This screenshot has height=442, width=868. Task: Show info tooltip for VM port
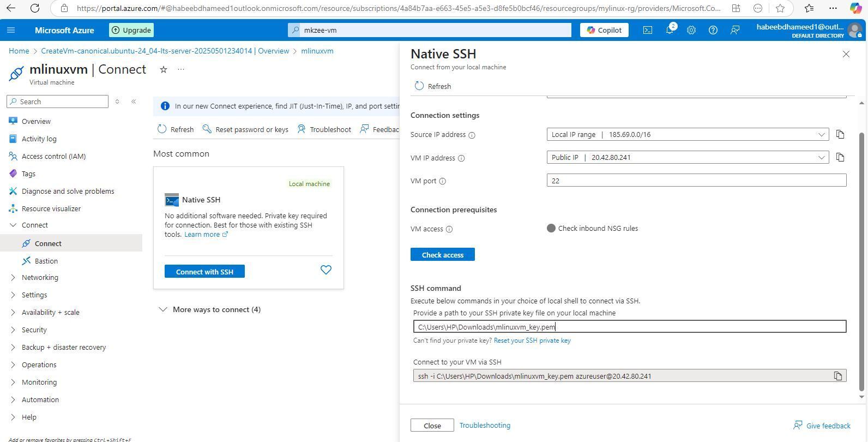pyautogui.click(x=443, y=181)
